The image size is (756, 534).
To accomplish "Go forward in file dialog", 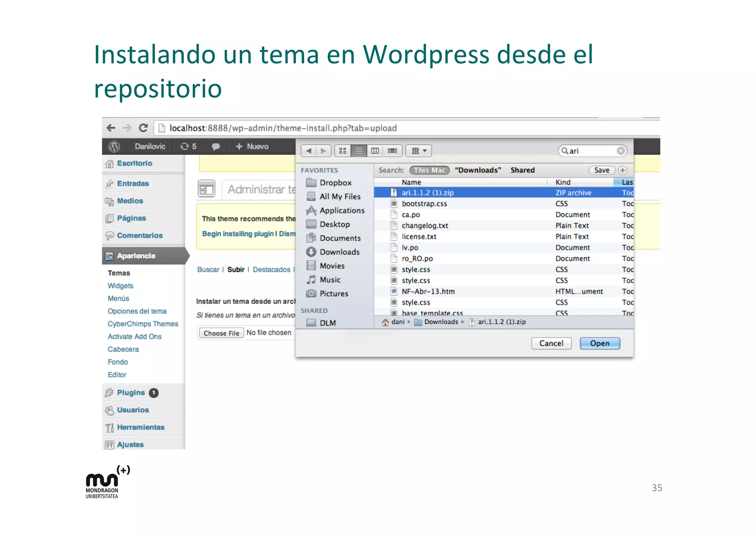I will click(323, 151).
